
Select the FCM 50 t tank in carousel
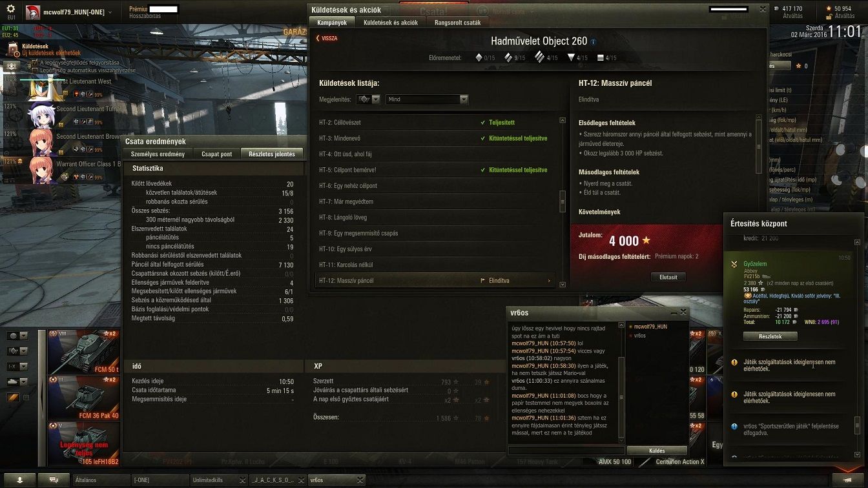pyautogui.click(x=83, y=352)
